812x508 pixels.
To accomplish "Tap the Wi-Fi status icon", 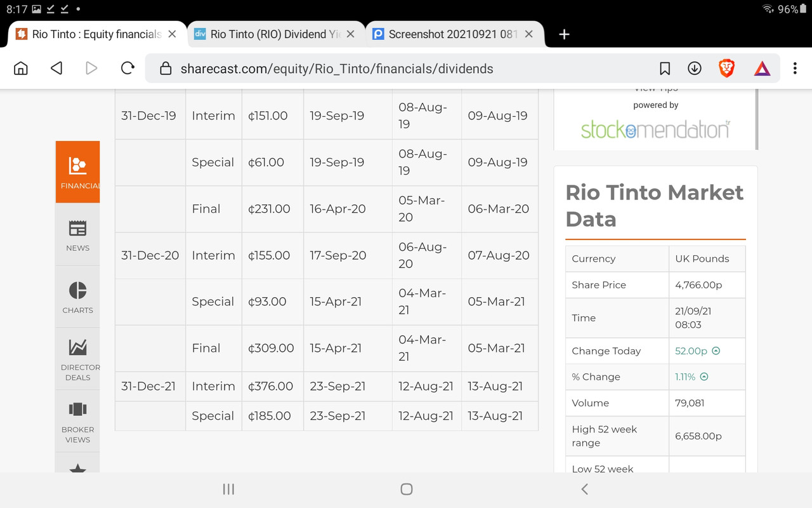I will tap(768, 9).
